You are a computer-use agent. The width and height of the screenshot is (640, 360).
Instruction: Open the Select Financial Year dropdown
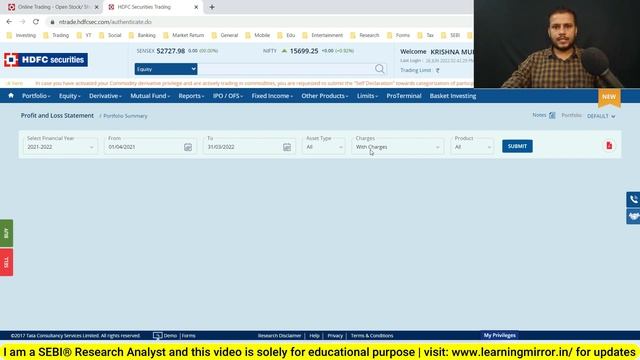pos(60,147)
